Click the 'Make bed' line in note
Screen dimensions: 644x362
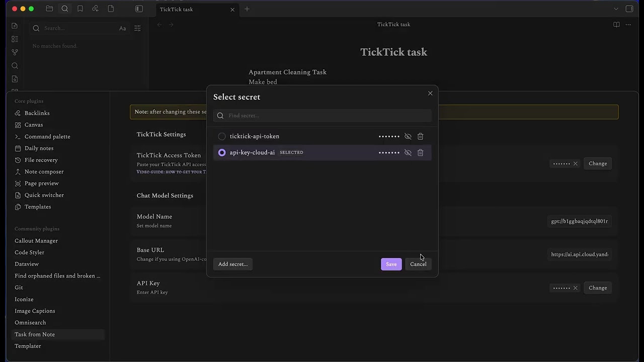point(263,82)
